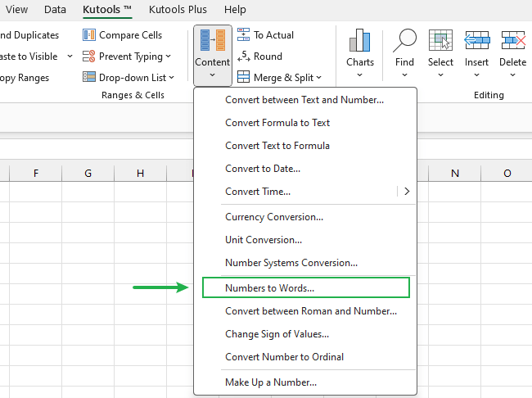
Task: Expand Paste to Visible arrow
Action: [70, 56]
